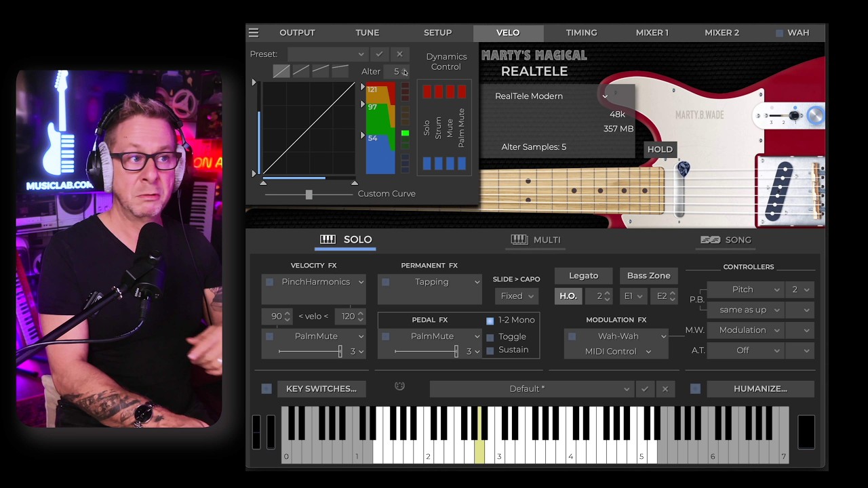Open the MIDI Control dropdown

point(616,351)
